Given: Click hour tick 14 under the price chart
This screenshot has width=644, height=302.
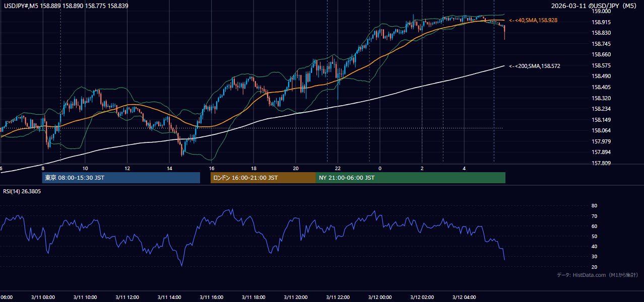Looking at the screenshot, I should [x=169, y=168].
